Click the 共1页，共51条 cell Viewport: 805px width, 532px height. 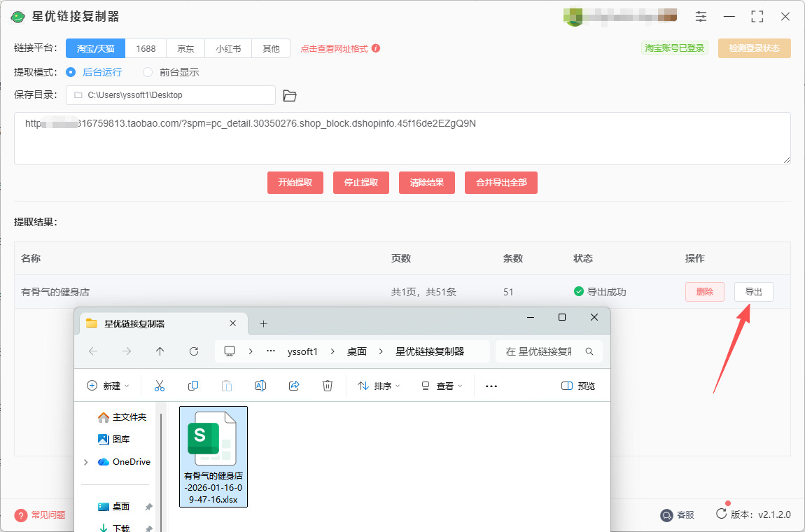pyautogui.click(x=423, y=292)
